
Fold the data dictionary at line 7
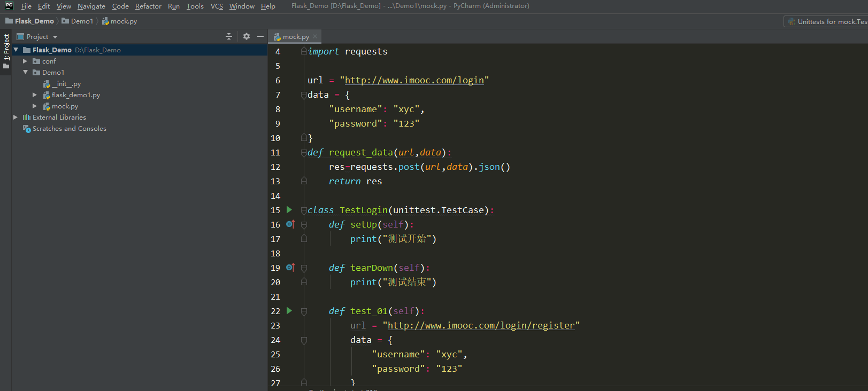pyautogui.click(x=304, y=95)
